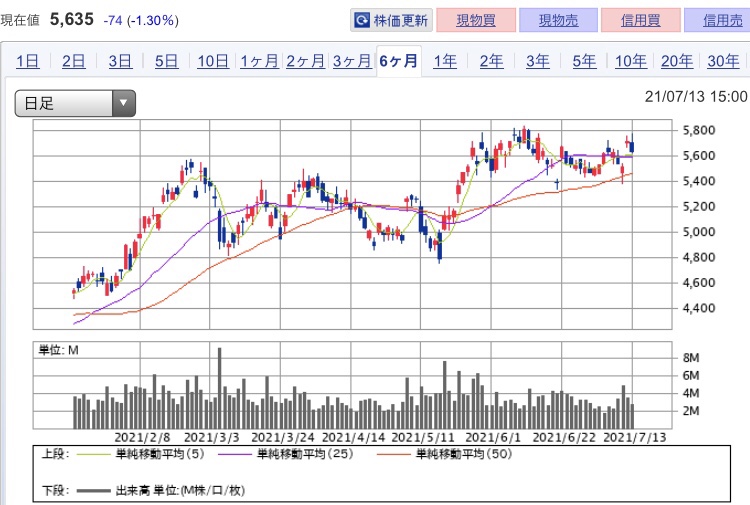Select the 1日 period tab
The height and width of the screenshot is (505, 750).
pyautogui.click(x=28, y=61)
